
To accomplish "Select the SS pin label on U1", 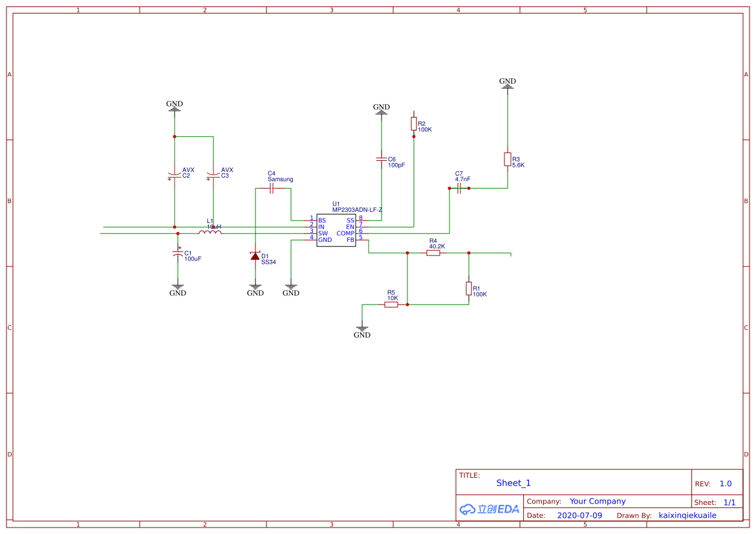I will tap(351, 220).
